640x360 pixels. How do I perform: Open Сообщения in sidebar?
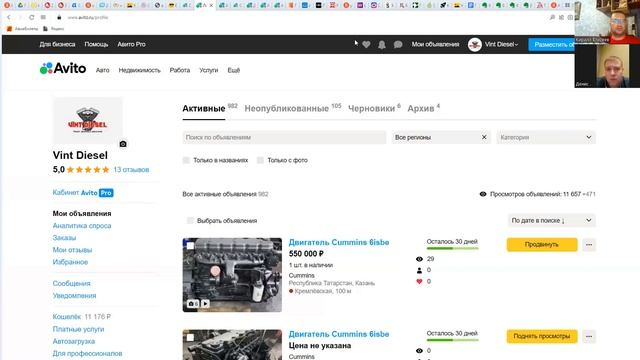71,283
